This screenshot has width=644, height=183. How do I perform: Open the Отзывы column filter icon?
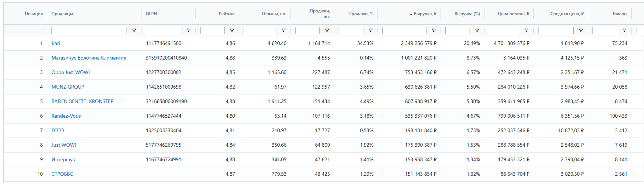tap(284, 30)
